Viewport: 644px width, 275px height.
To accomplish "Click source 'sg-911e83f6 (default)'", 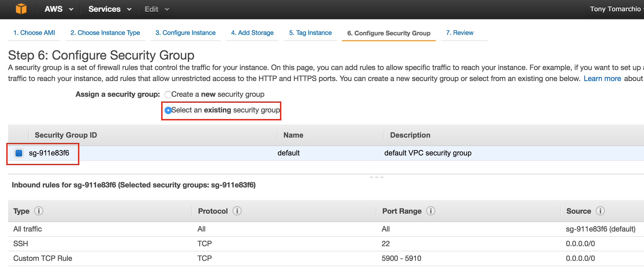I will pos(601,229).
